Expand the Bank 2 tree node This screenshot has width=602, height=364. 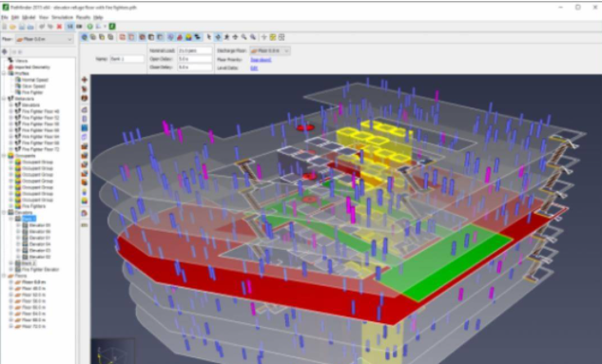coord(11,263)
